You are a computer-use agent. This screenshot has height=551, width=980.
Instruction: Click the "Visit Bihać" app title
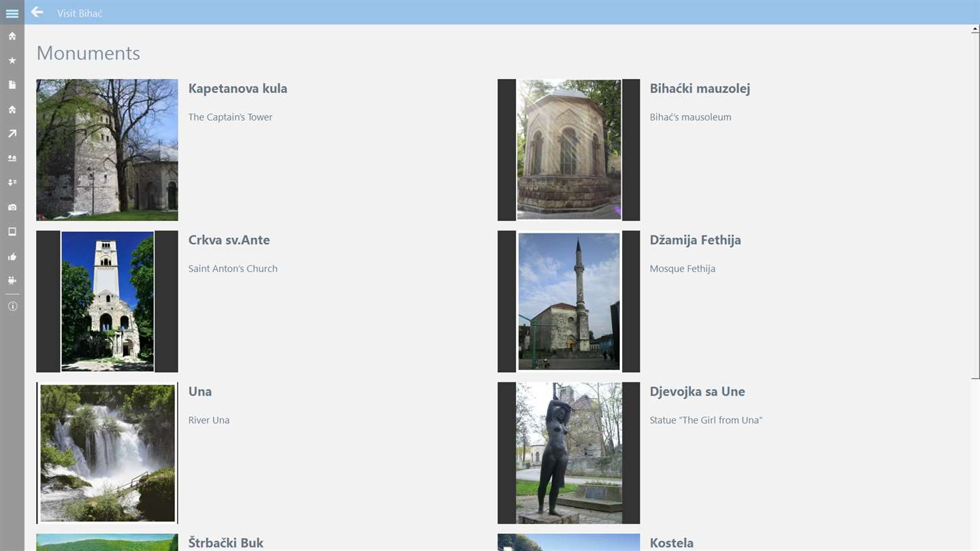click(80, 13)
